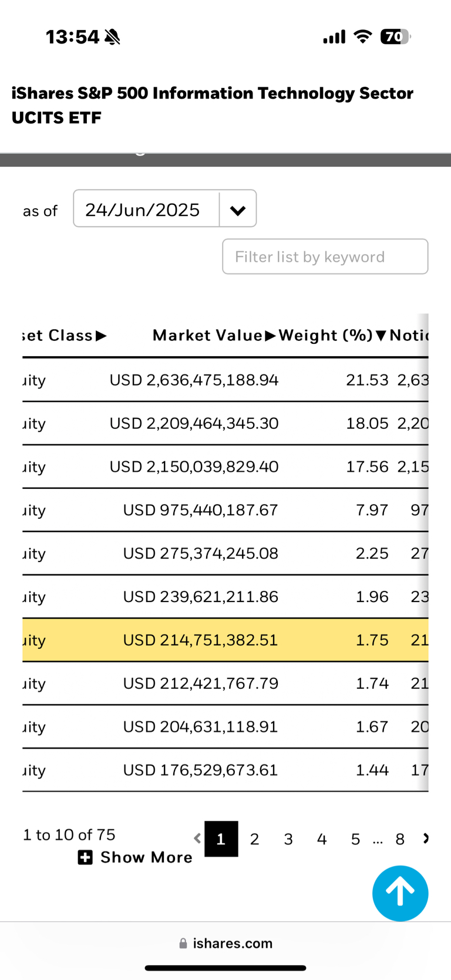Tap the ishares.com address bar
451x980 pixels.
point(225,943)
